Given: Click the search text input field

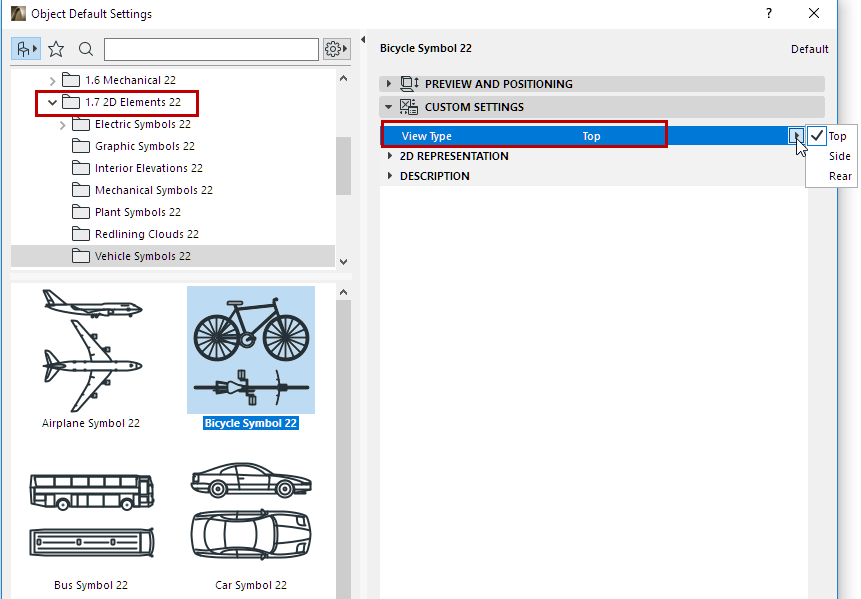Looking at the screenshot, I should point(211,49).
